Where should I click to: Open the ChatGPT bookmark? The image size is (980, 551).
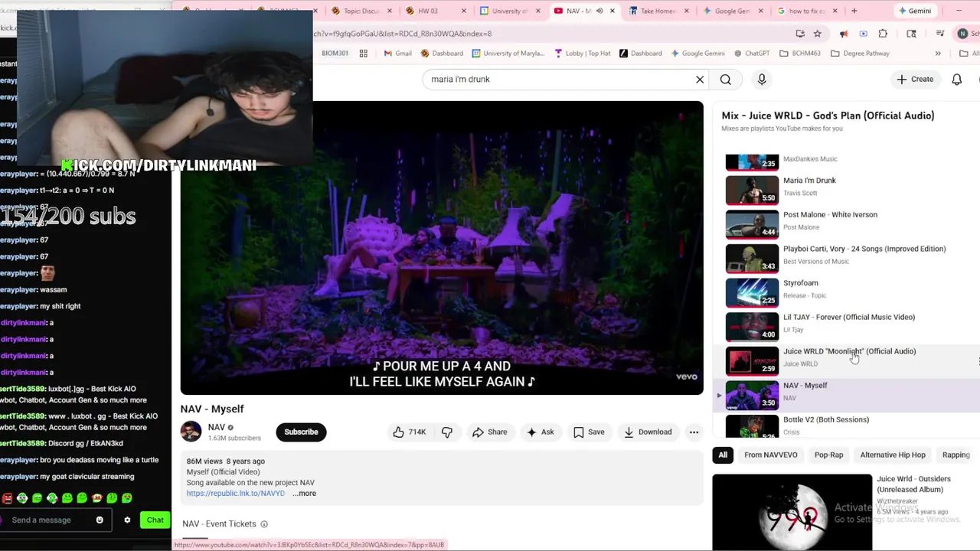pyautogui.click(x=751, y=54)
